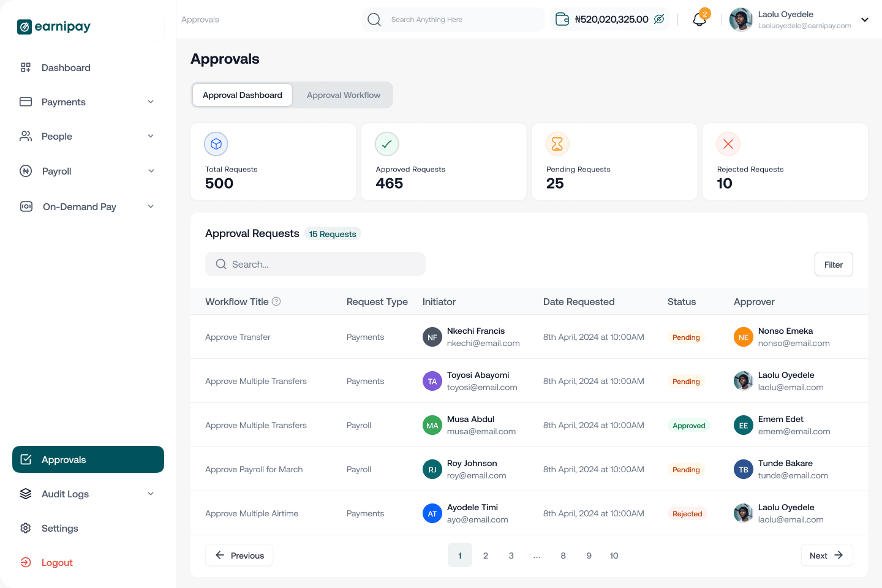Click the earnipay logo

[x=54, y=26]
